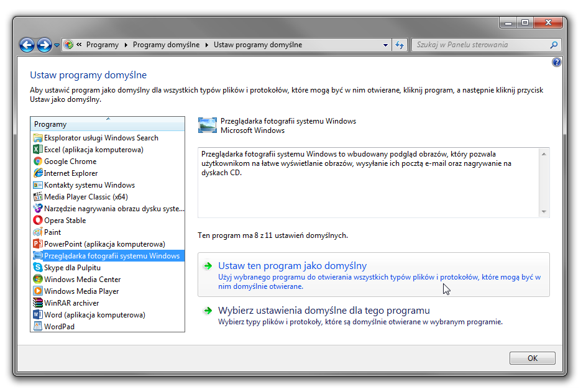This screenshot has height=392, width=586.
Task: Go back with the left arrow button
Action: 27,45
